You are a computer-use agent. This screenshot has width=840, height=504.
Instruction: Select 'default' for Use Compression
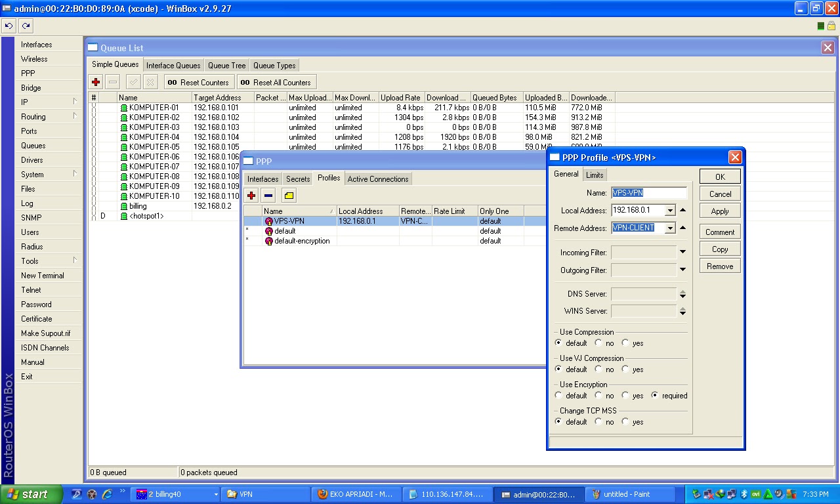tap(558, 343)
